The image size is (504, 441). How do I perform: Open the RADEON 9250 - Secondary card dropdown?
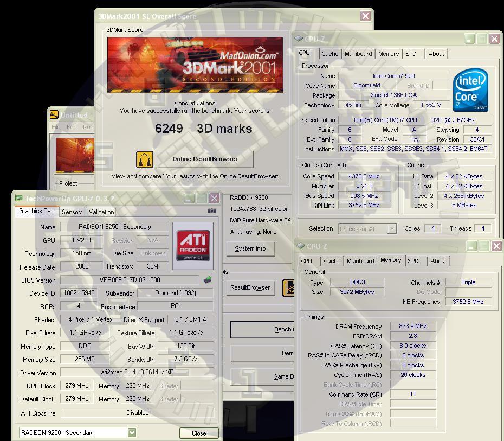[132, 433]
